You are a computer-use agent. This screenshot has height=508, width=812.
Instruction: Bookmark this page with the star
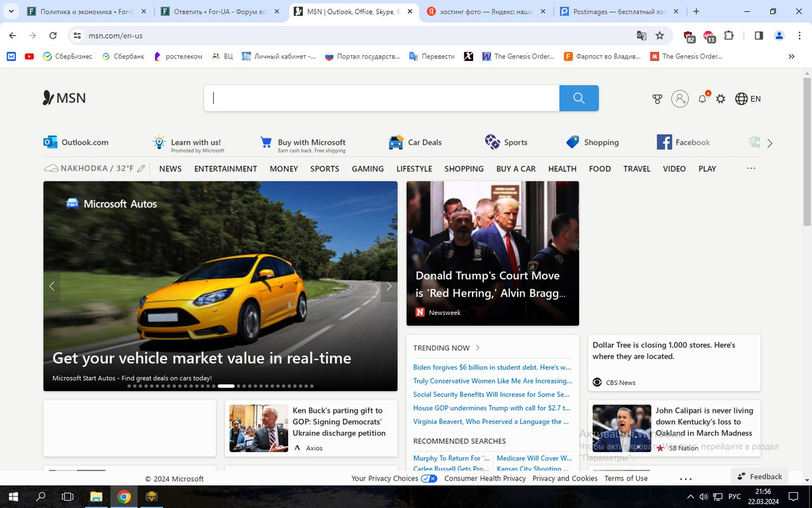(660, 36)
